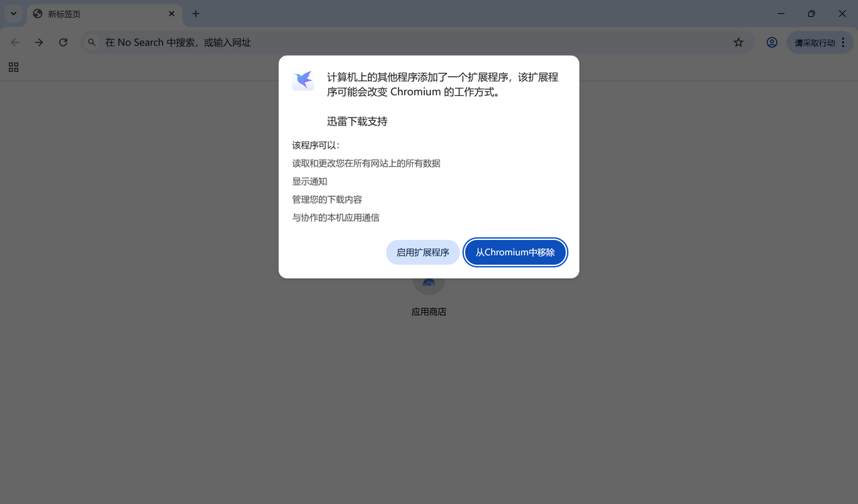Click the forward navigation arrow
Screen dimensions: 858x504
click(39, 42)
